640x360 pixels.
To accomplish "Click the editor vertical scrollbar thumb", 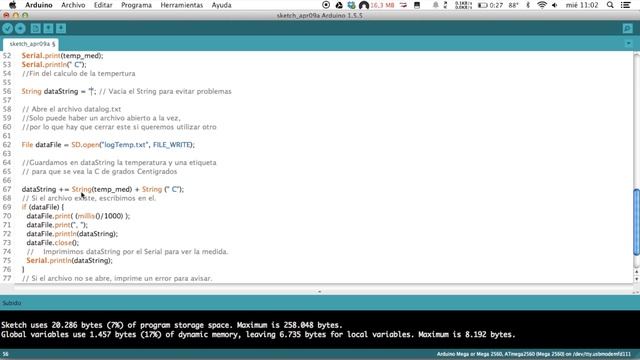I will (x=636, y=222).
